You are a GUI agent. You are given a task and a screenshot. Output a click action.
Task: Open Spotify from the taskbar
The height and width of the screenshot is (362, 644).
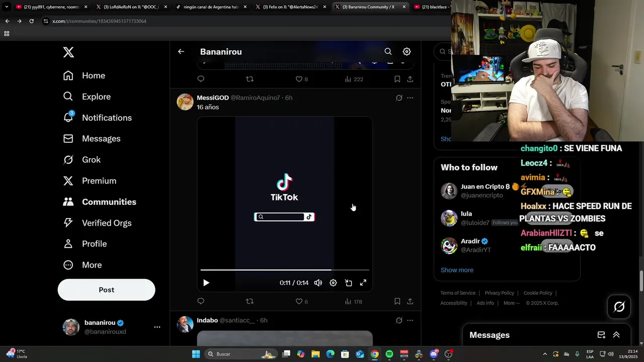(x=389, y=354)
